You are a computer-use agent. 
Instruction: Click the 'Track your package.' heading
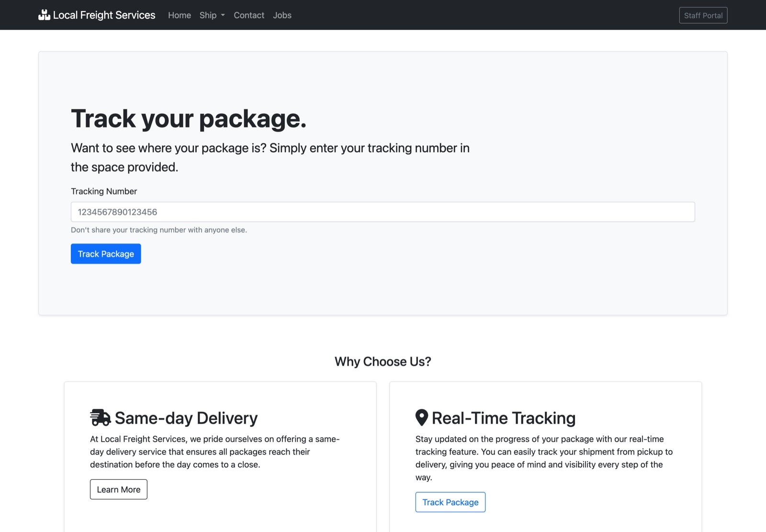[189, 118]
